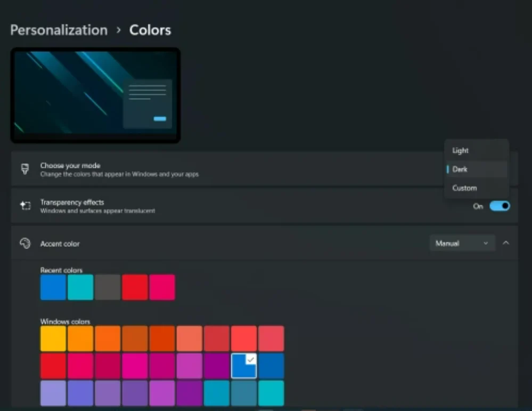Pick the blue swatch in Recent colors

point(53,287)
